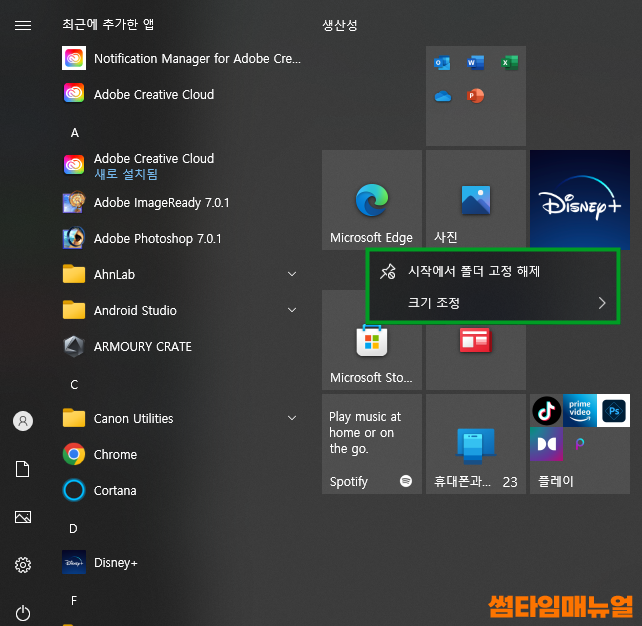Open the Microsoft Edge tile
Viewport: 642px width, 626px height.
[x=372, y=200]
